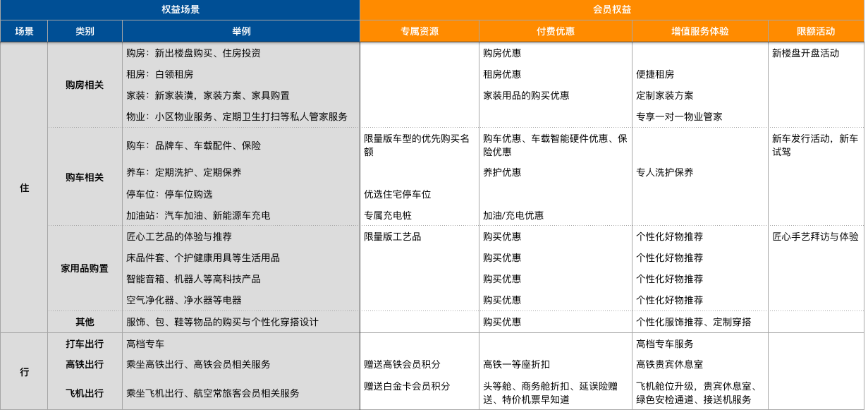The image size is (868, 410).
Task: Select the 家用品购置 category cell
Action: click(85, 268)
